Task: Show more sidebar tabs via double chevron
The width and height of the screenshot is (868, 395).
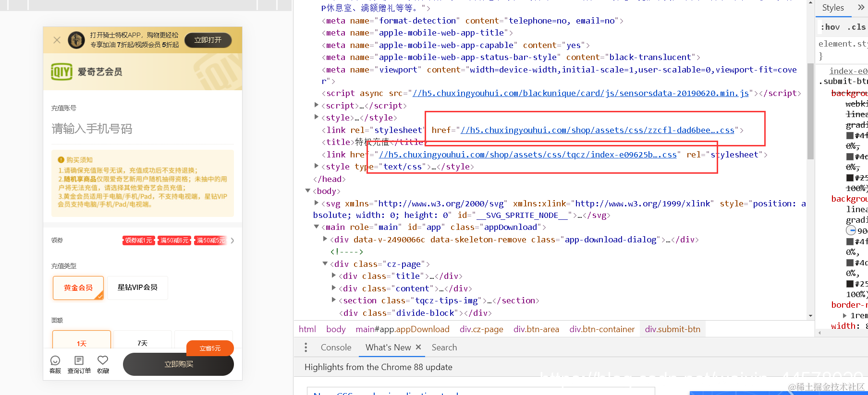Action: [861, 8]
